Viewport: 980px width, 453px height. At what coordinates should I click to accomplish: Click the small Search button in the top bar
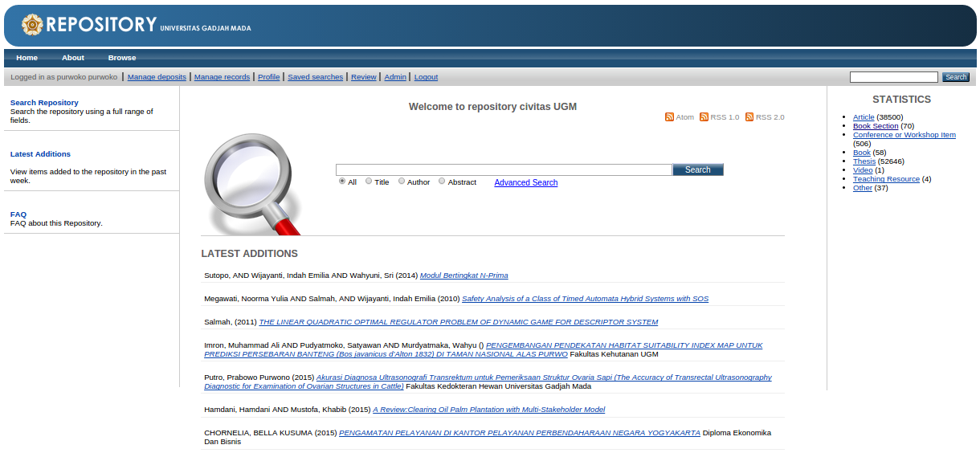pyautogui.click(x=956, y=77)
